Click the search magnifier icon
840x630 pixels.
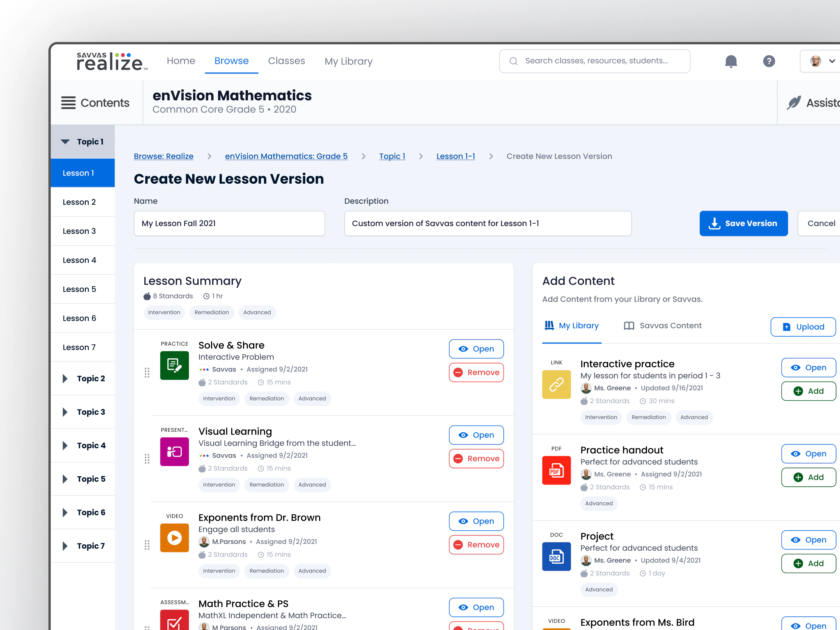tap(513, 61)
